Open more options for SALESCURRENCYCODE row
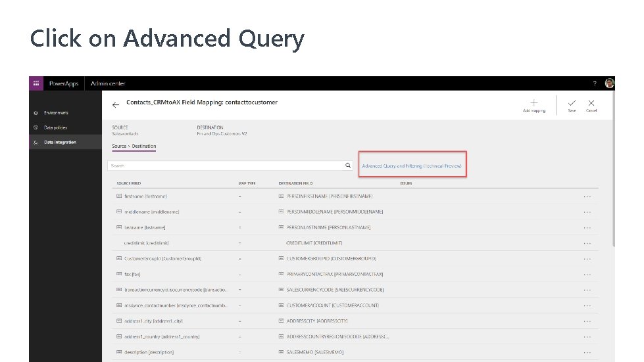 coord(587,290)
